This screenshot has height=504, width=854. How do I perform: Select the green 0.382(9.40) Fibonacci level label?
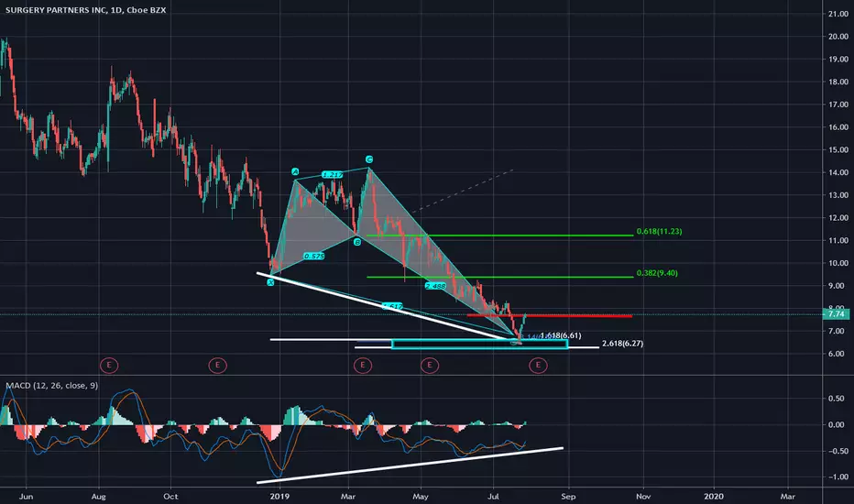pyautogui.click(x=657, y=273)
